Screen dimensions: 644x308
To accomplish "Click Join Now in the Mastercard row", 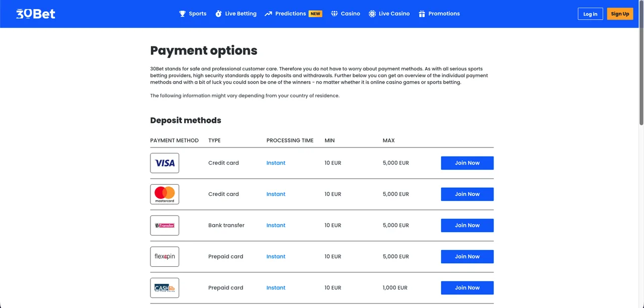I will pos(467,194).
